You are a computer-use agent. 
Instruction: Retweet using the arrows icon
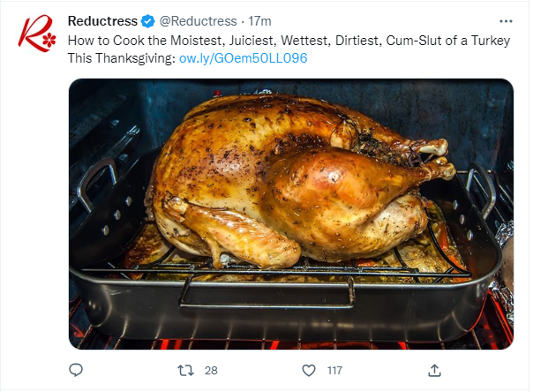[185, 370]
